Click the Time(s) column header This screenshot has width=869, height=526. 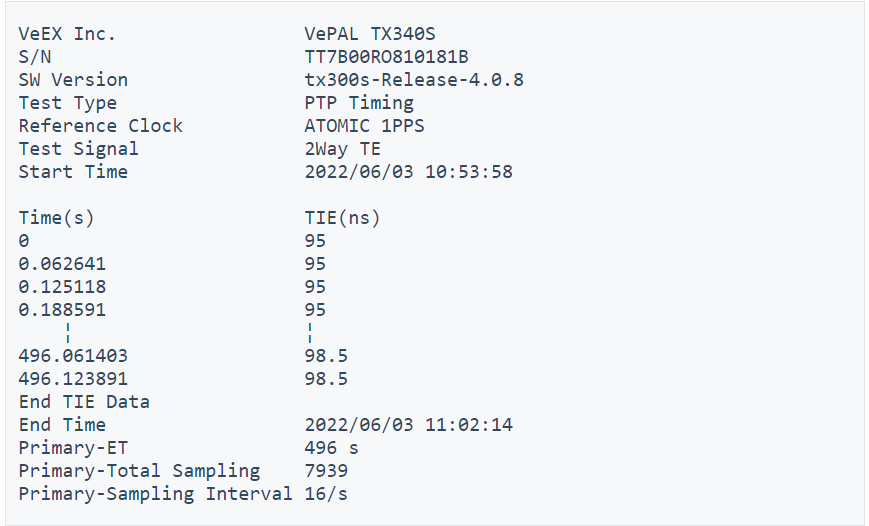pos(56,218)
